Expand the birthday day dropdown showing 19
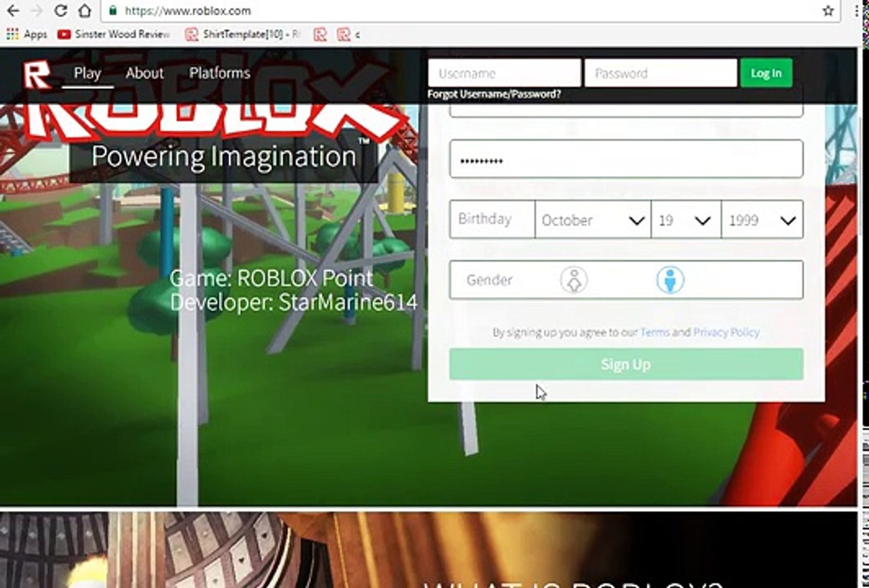Screen dimensions: 869x588 point(686,219)
